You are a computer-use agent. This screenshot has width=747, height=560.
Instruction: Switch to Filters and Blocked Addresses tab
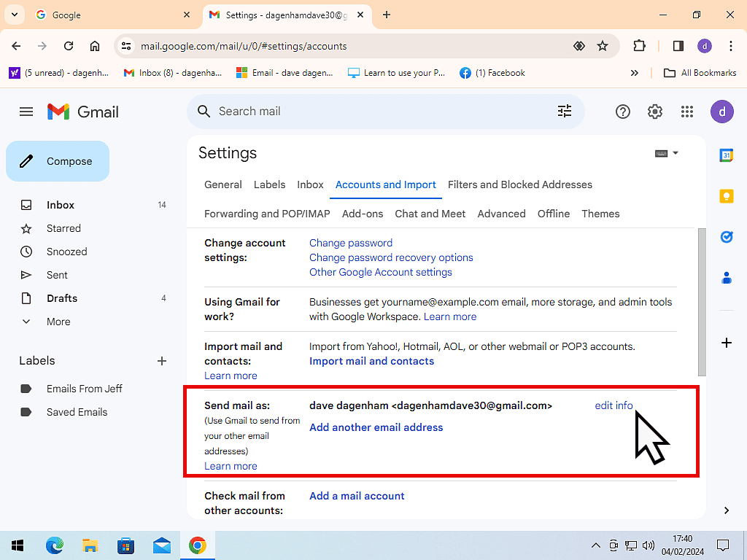[x=520, y=184]
